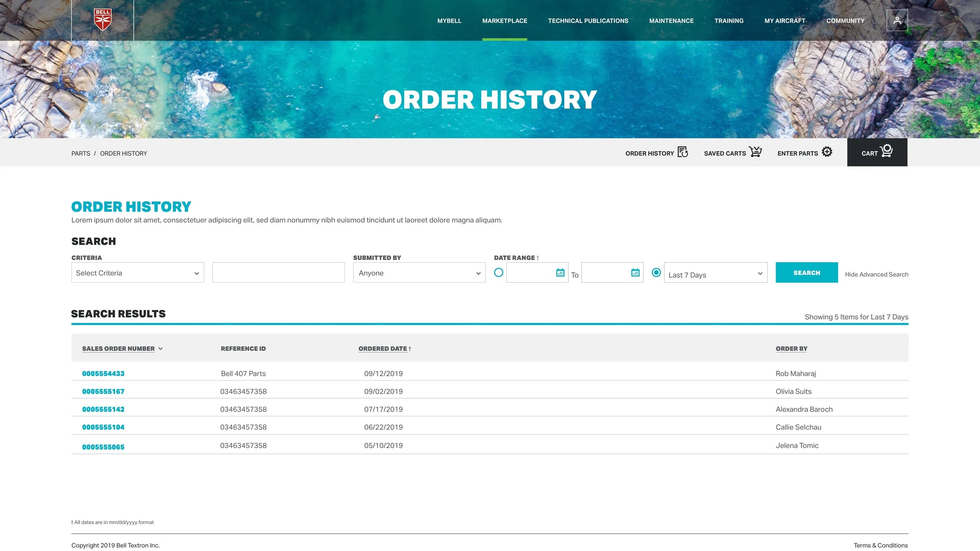The height and width of the screenshot is (551, 980).
Task: Open the end date calendar picker icon
Action: 635,273
